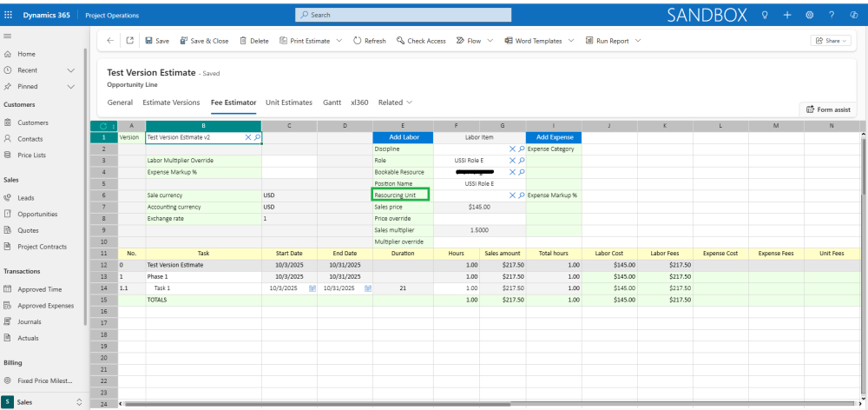Click the Add Labor button
Image resolution: width=868 pixels, height=410 pixels.
point(402,137)
